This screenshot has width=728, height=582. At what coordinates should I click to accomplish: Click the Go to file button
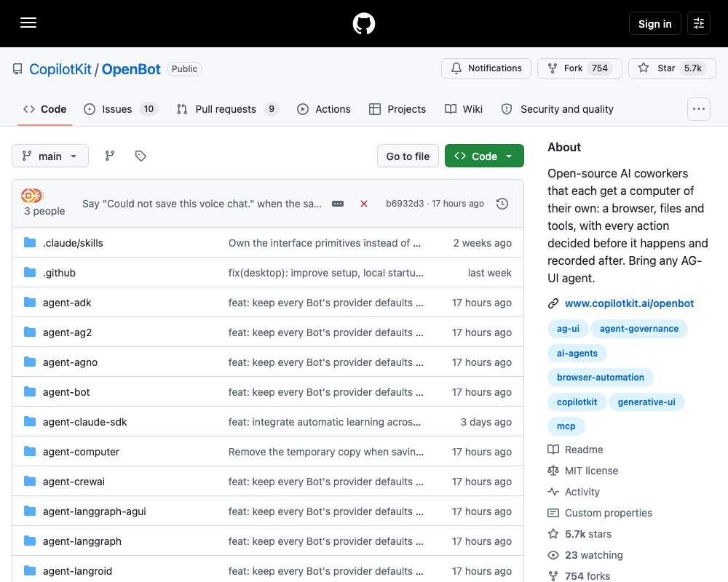(x=408, y=156)
